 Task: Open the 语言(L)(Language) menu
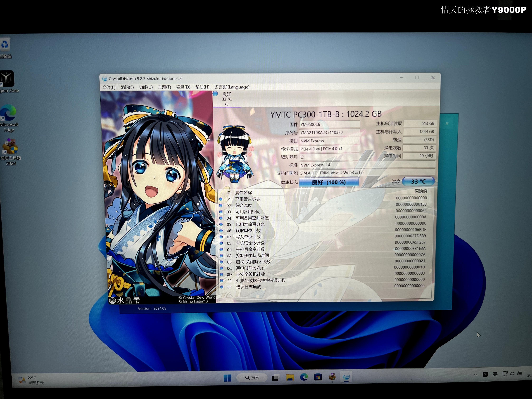(x=232, y=87)
